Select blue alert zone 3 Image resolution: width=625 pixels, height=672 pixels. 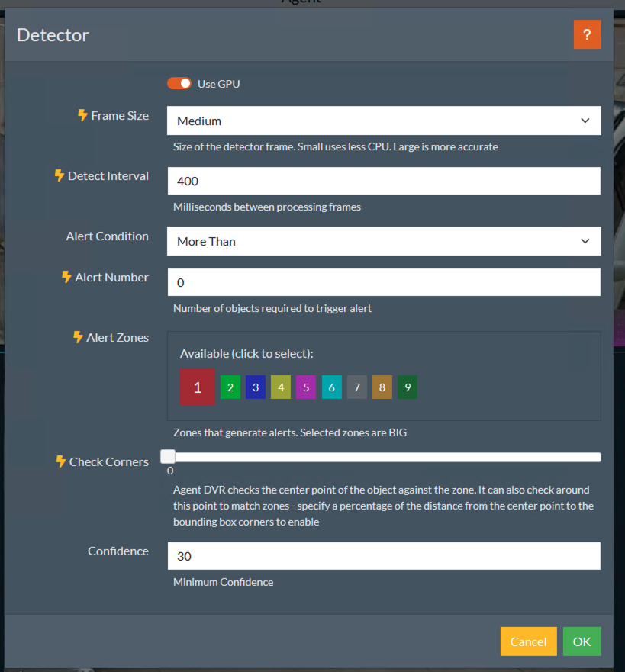pyautogui.click(x=256, y=387)
